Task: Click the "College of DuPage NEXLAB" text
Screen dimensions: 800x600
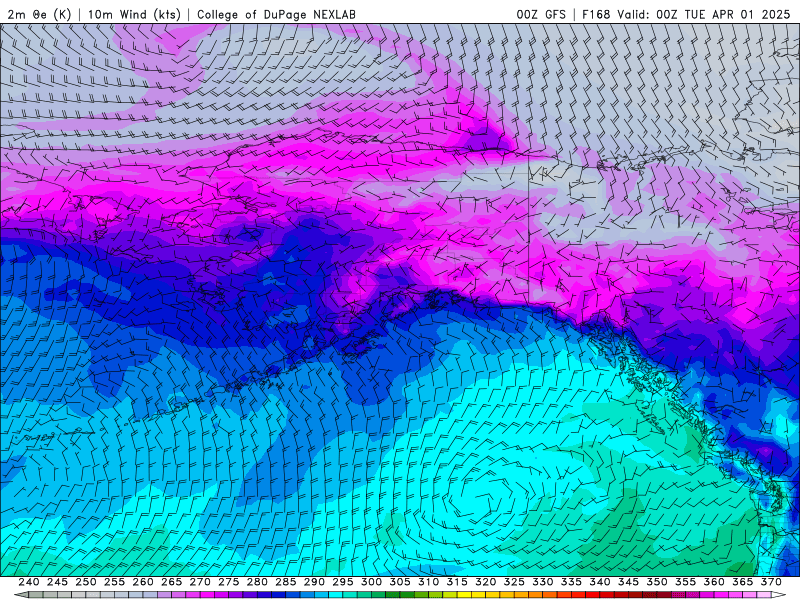Action: (276, 14)
